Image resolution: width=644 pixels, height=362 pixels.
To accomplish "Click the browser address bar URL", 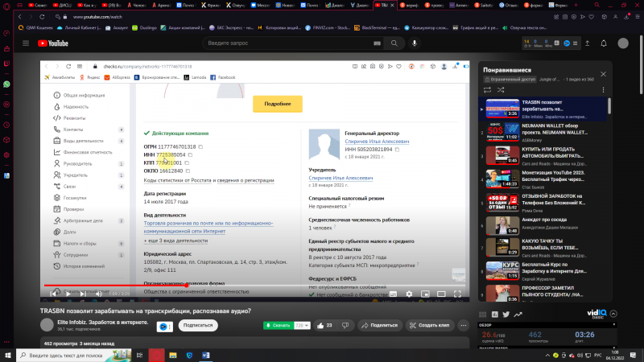I will coord(97,17).
